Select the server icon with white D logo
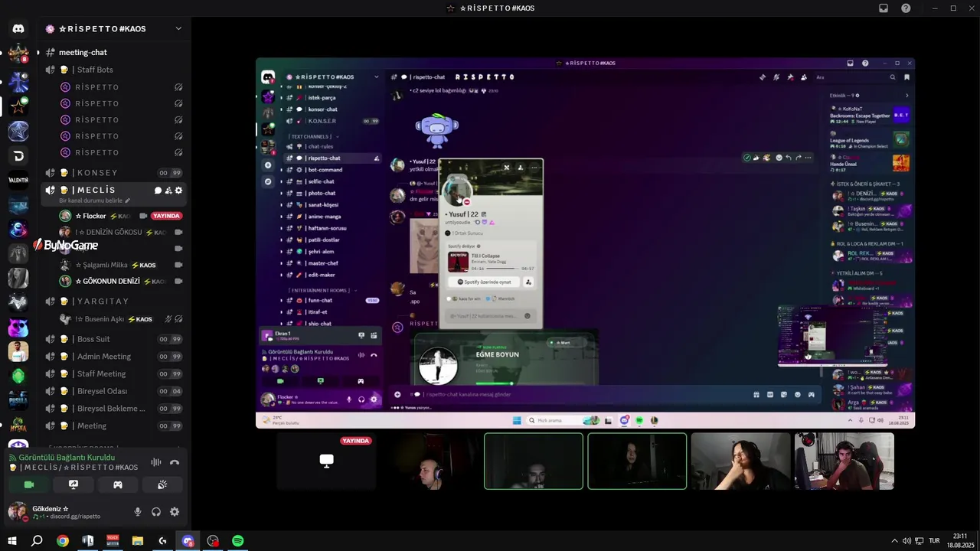The width and height of the screenshot is (980, 551). (x=18, y=156)
